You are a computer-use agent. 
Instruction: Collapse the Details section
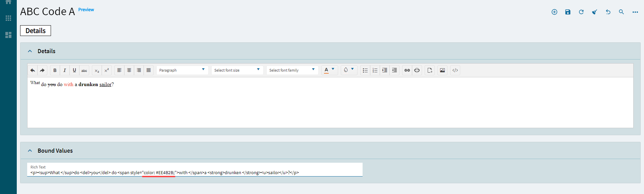tap(30, 51)
